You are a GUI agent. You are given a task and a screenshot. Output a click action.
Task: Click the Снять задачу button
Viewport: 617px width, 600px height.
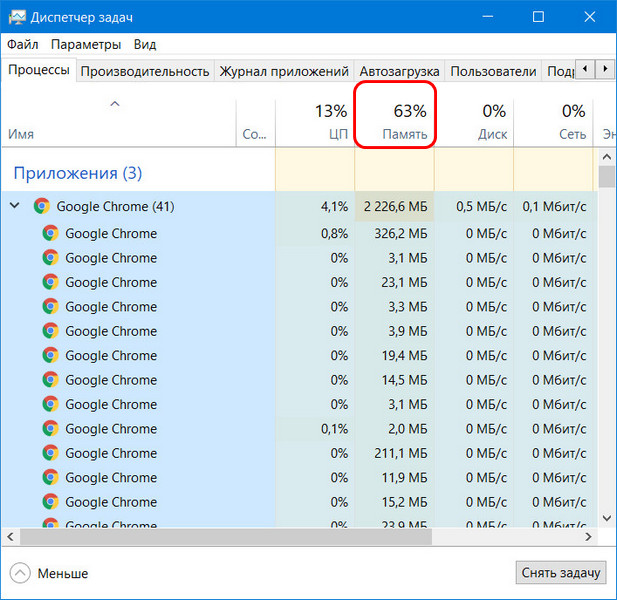pos(561,573)
